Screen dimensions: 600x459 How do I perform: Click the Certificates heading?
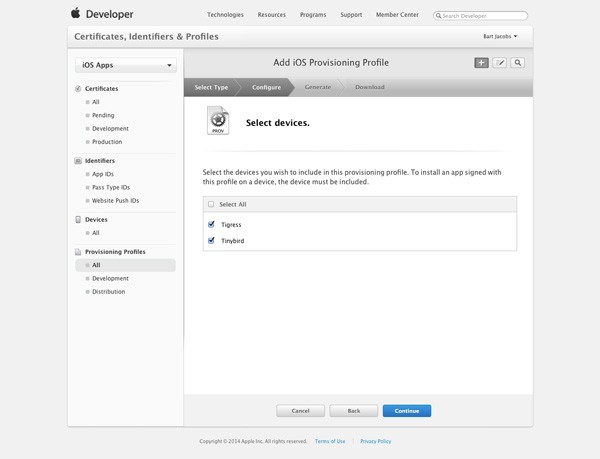point(101,89)
